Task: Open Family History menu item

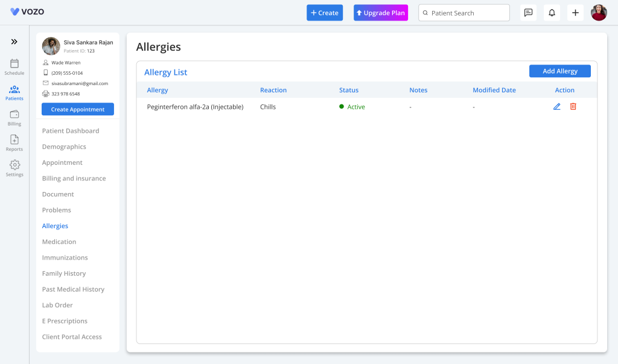Action: pyautogui.click(x=64, y=273)
